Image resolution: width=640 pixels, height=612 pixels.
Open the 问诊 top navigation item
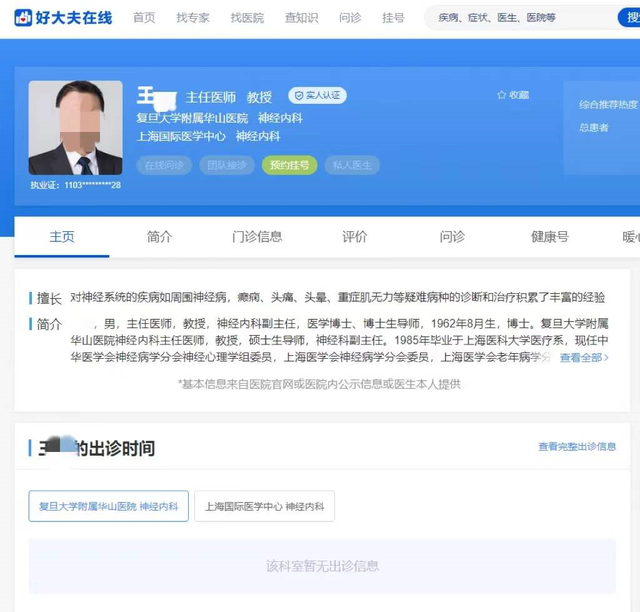(350, 18)
